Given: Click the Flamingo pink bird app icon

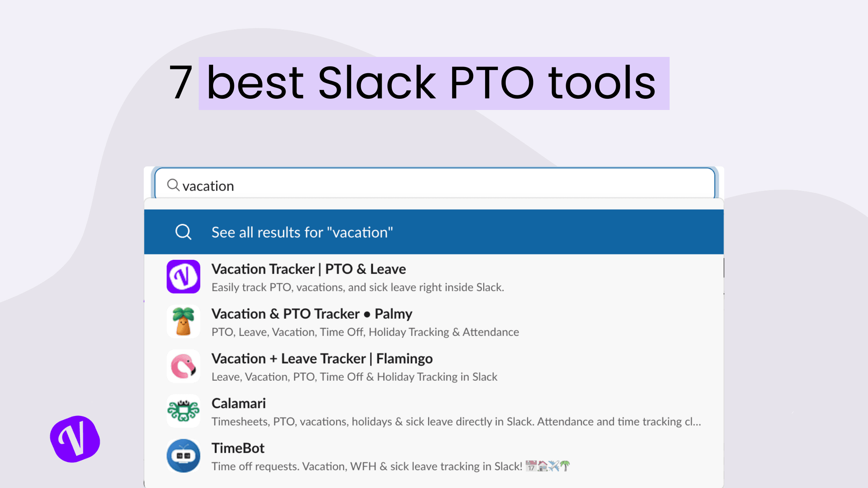Looking at the screenshot, I should (183, 366).
